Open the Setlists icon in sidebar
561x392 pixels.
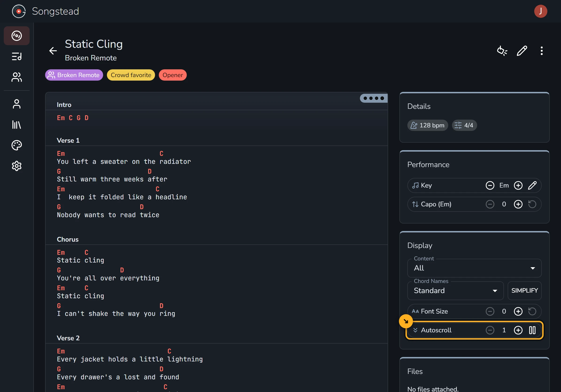click(17, 56)
